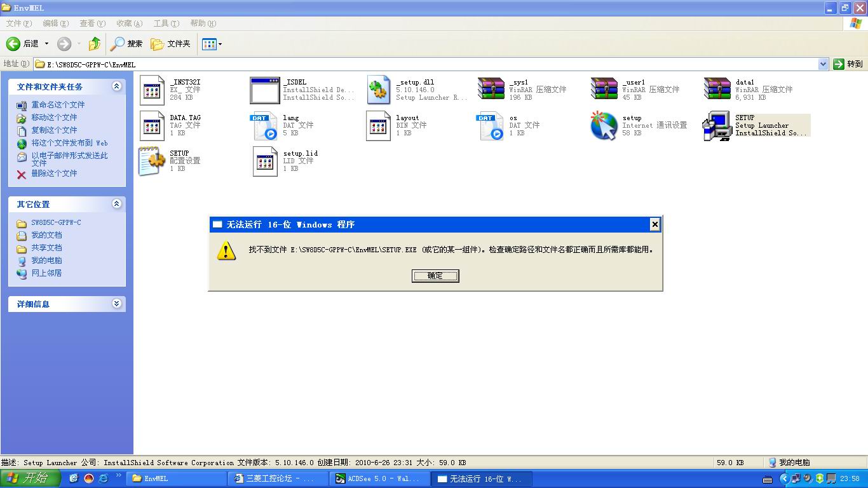Toggle the 文件夹 folders pane button
This screenshot has width=868, height=488.
point(170,44)
